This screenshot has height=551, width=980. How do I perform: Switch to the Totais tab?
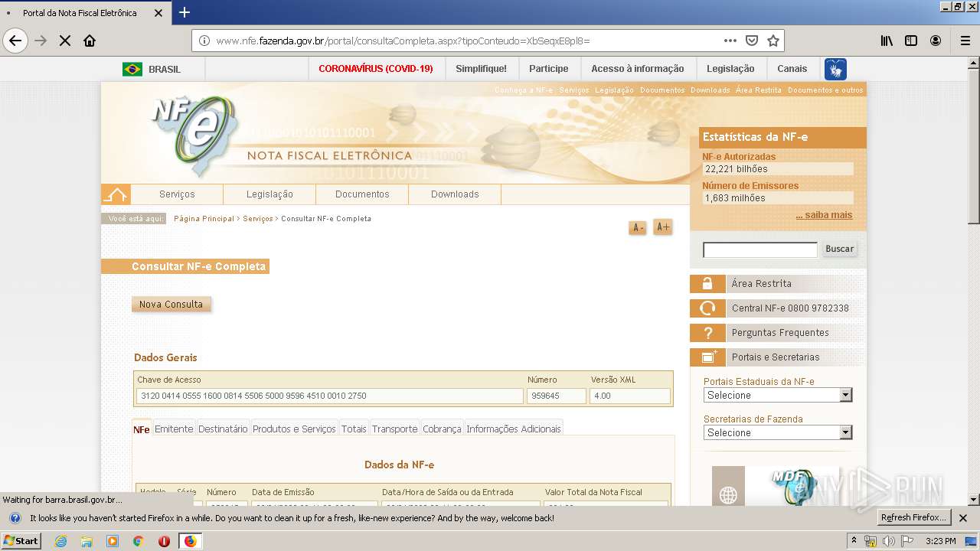pos(354,429)
